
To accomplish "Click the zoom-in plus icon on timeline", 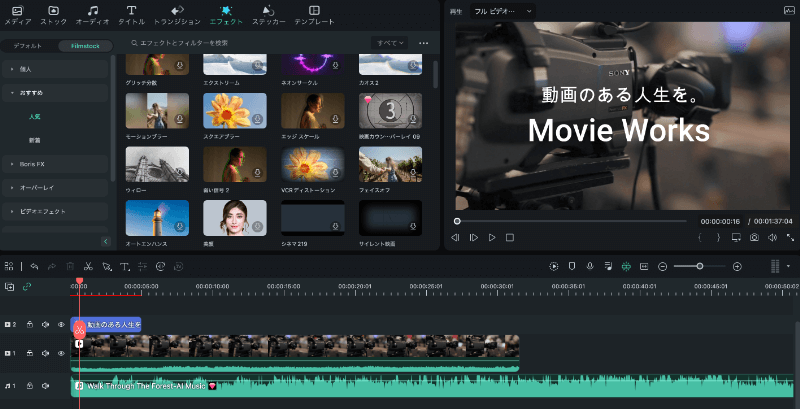I will tap(737, 267).
